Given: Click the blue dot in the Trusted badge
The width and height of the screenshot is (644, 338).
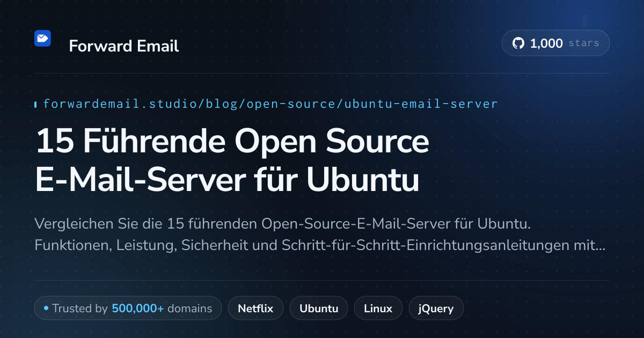Looking at the screenshot, I should point(46,308).
